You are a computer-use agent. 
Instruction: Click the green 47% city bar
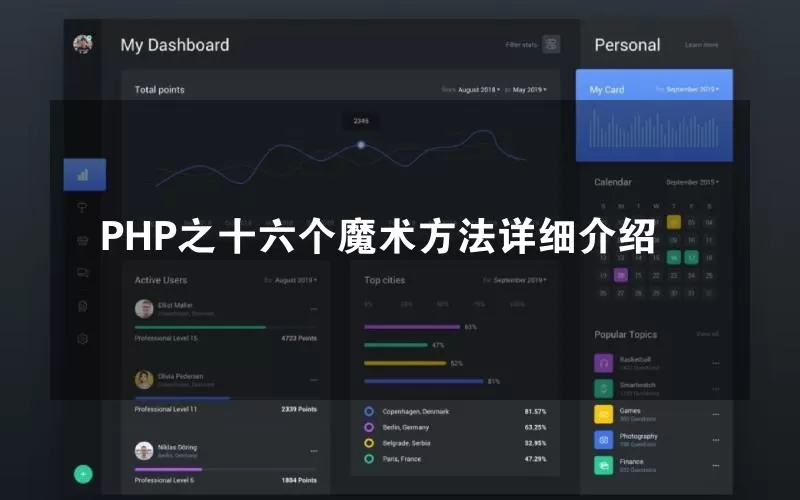pyautogui.click(x=396, y=345)
